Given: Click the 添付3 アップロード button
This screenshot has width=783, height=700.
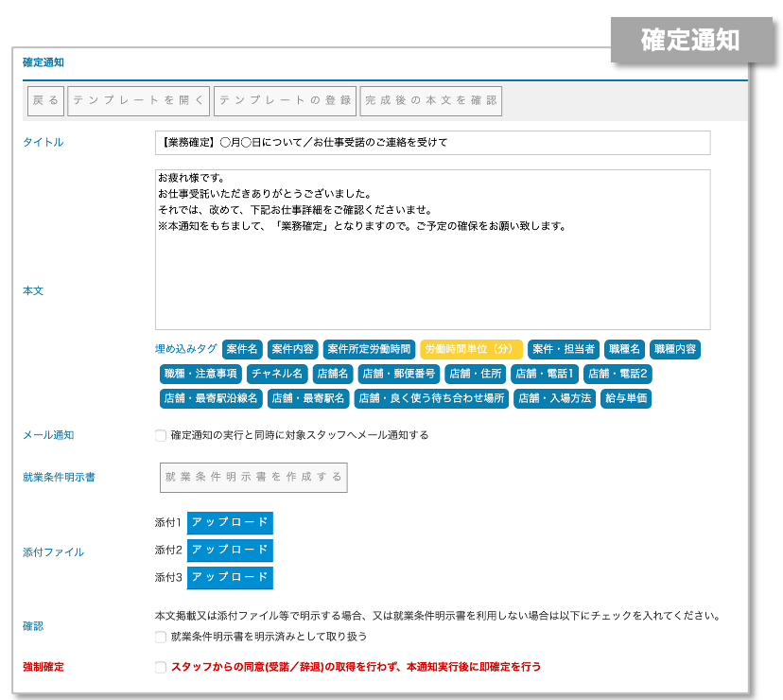Looking at the screenshot, I should pyautogui.click(x=230, y=578).
